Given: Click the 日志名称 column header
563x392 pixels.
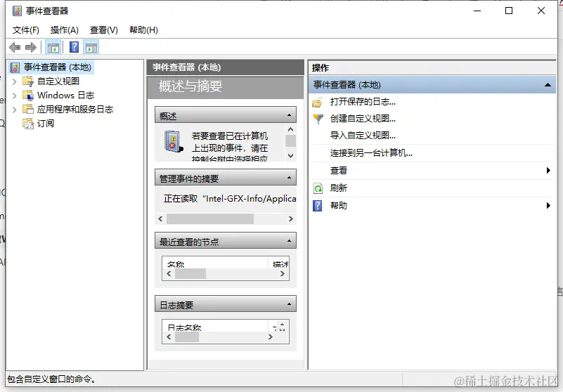Looking at the screenshot, I should (x=215, y=327).
